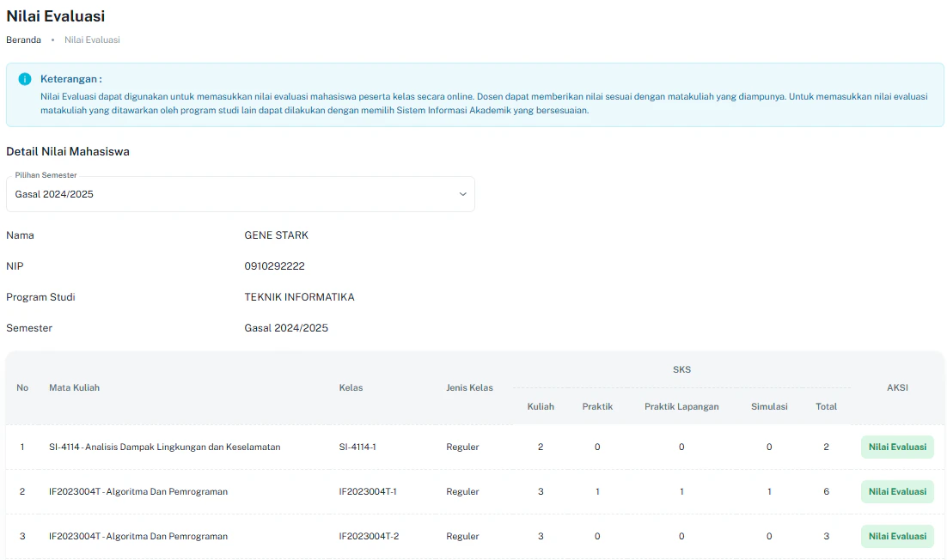Viewport: 947px width, 560px height.
Task: Open Nilai Evaluasi for class IF2023004T-2
Action: tap(897, 537)
